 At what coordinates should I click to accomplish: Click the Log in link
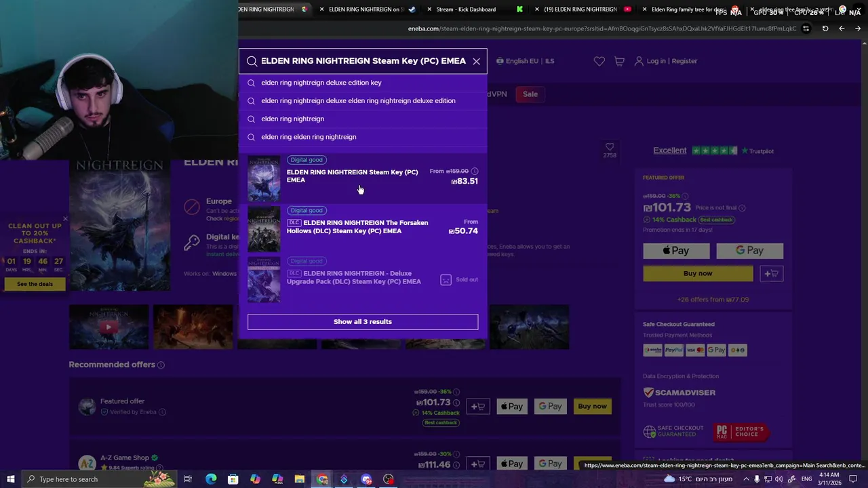656,61
